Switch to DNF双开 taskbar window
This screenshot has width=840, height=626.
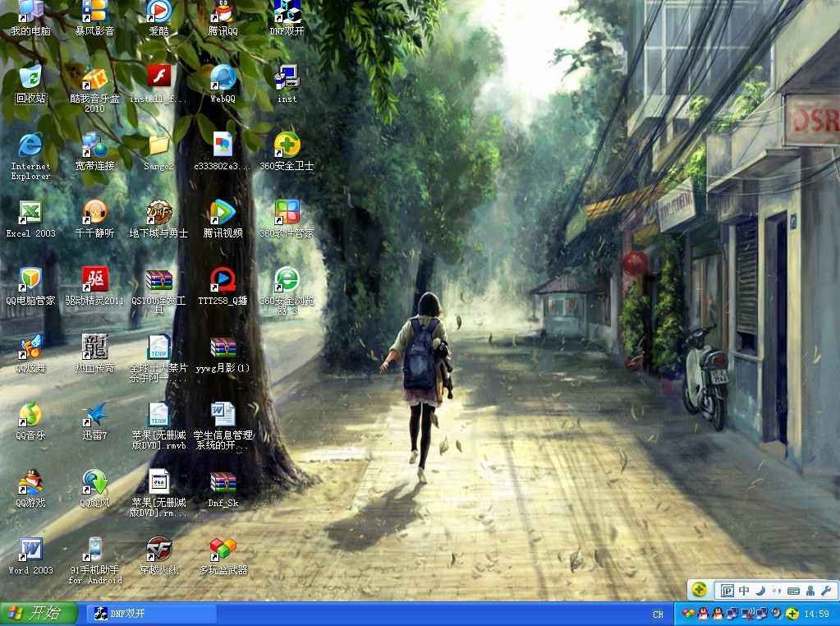[x=152, y=614]
